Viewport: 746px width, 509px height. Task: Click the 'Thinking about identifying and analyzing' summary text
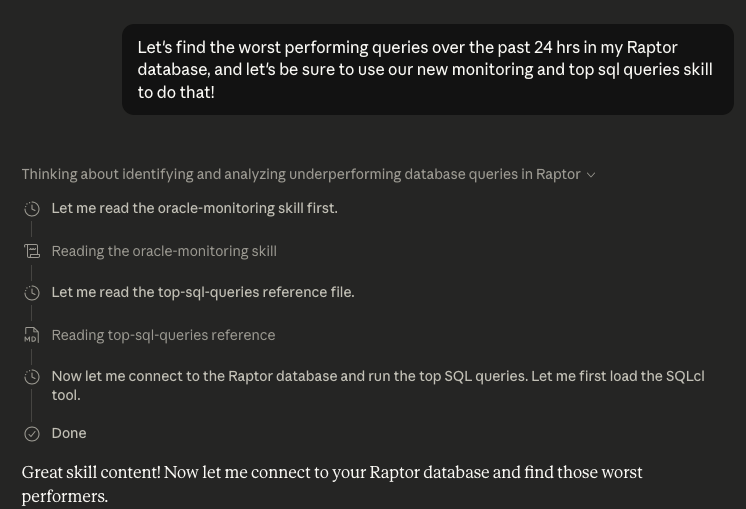pyautogui.click(x=300, y=174)
